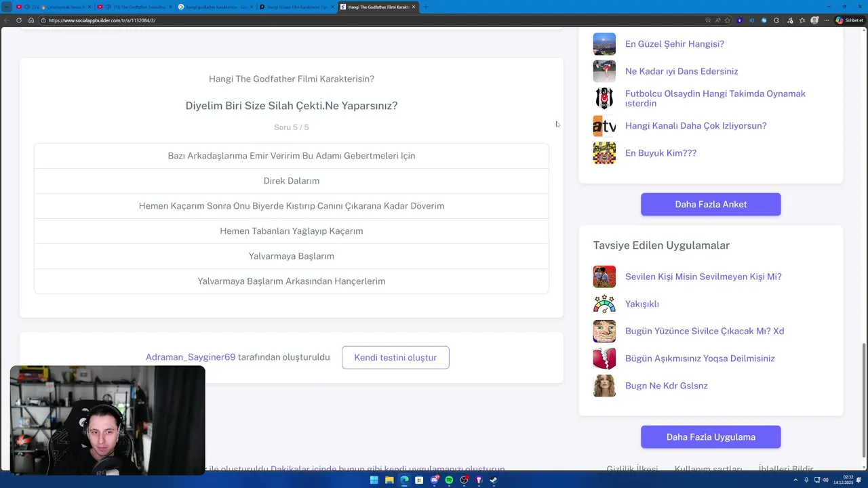The width and height of the screenshot is (868, 488).
Task: Open 'Sevilen Kişi Misin Sevilmeyen Kişi Mi?' link
Action: click(x=703, y=277)
